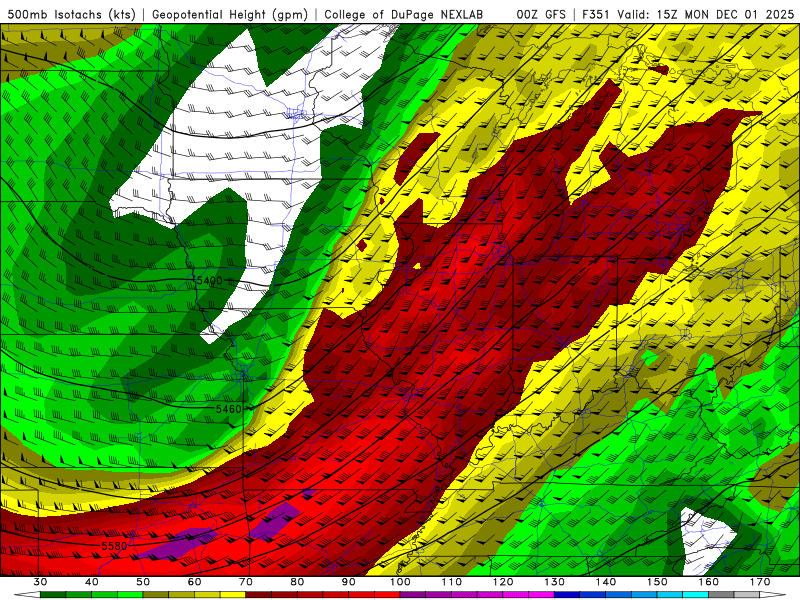
Task: Click the dark blue swatch just after 130
Action: point(567,595)
